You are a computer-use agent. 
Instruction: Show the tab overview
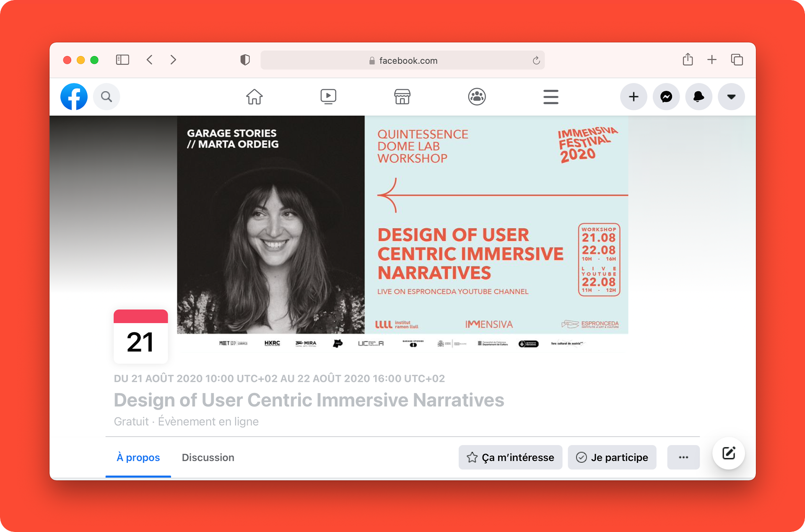coord(737,60)
